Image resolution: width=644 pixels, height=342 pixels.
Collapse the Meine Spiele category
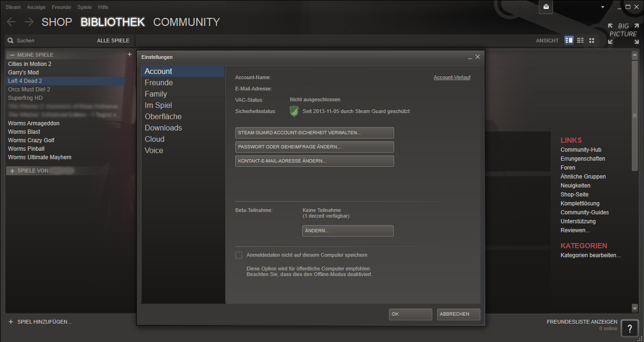[12, 55]
